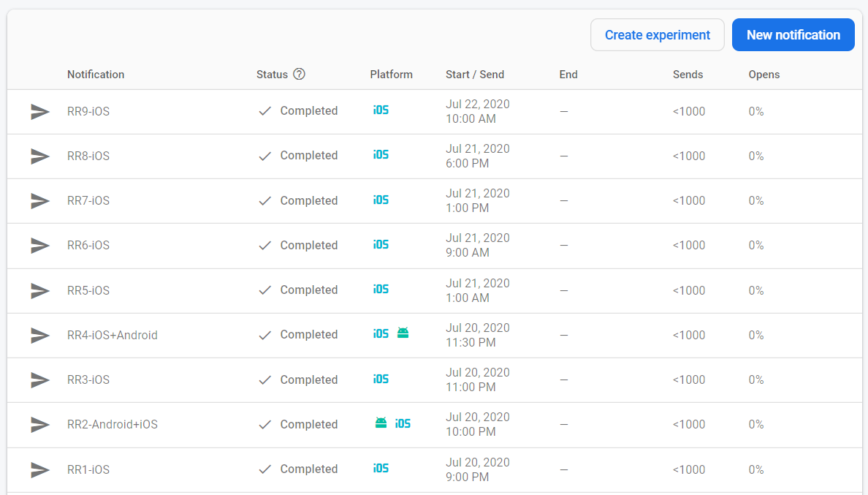Click the send icon for RR7-iOS
868x495 pixels.
40,201
